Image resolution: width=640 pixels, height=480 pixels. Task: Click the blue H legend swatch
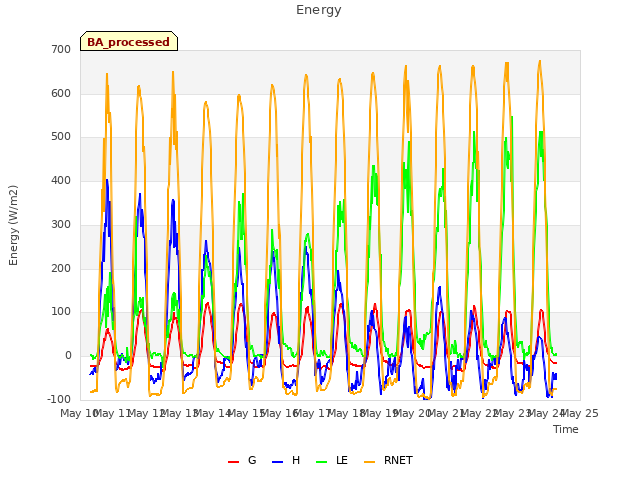pyautogui.click(x=277, y=462)
